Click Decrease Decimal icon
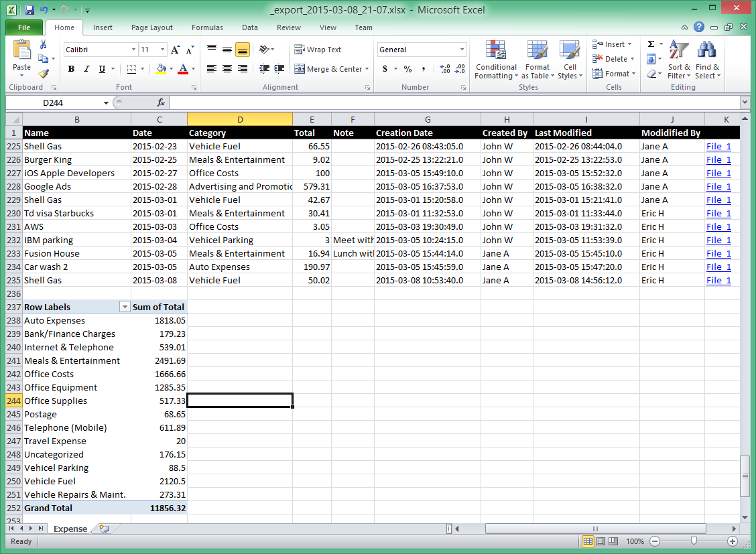Image resolution: width=756 pixels, height=554 pixels. click(460, 69)
